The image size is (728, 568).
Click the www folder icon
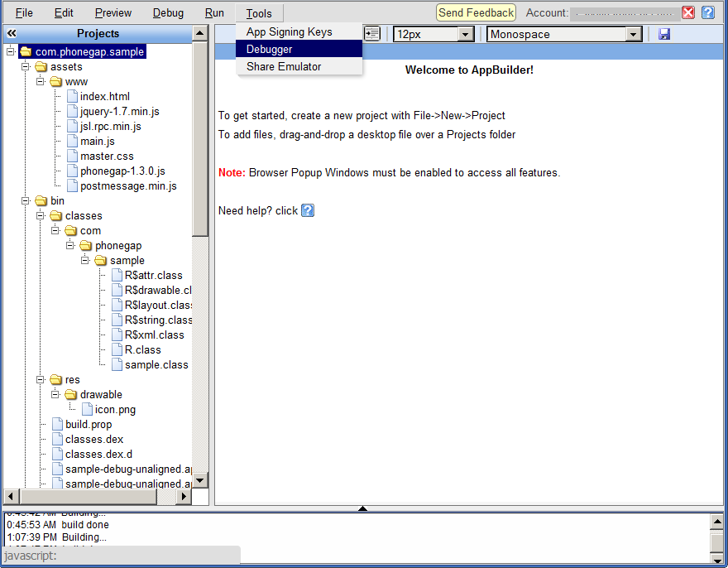pyautogui.click(x=55, y=81)
